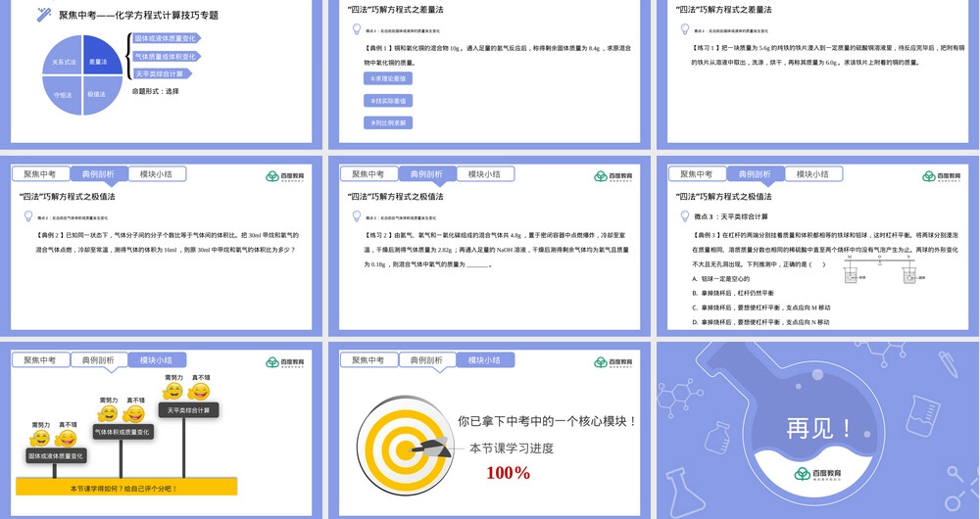980x519 pixels.
Task: Click the 你已拿下中考中的一个核心模块 text
Action: coord(547,422)
